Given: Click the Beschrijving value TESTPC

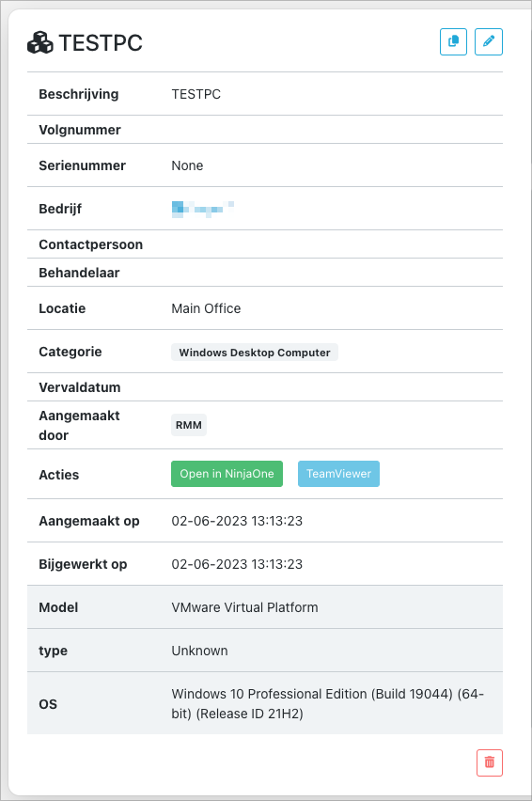Looking at the screenshot, I should point(196,94).
